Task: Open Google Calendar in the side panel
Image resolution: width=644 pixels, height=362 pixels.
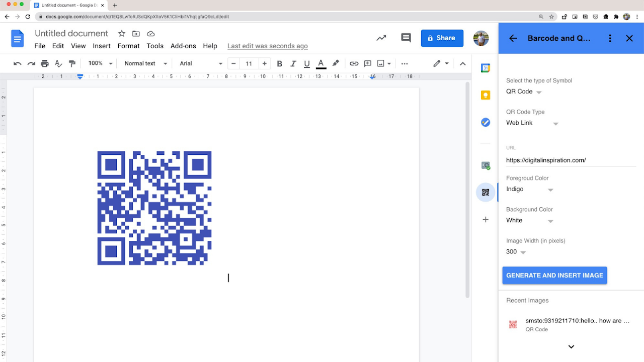Action: pyautogui.click(x=486, y=68)
